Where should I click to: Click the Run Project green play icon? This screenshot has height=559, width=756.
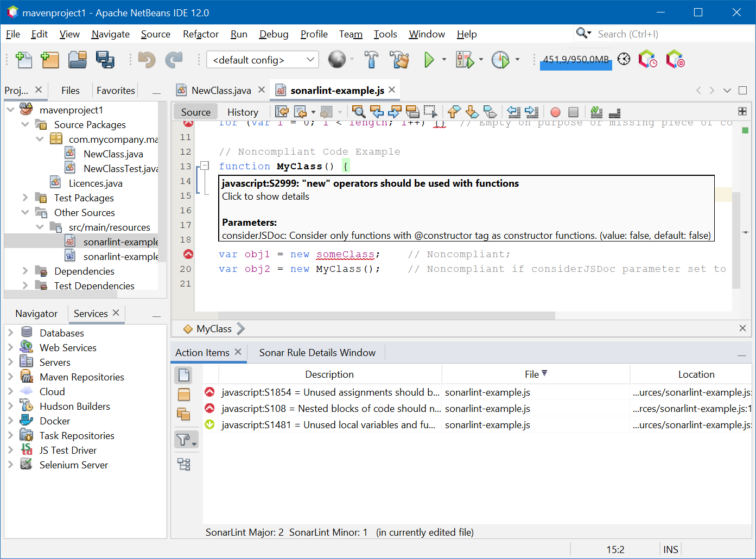[429, 60]
